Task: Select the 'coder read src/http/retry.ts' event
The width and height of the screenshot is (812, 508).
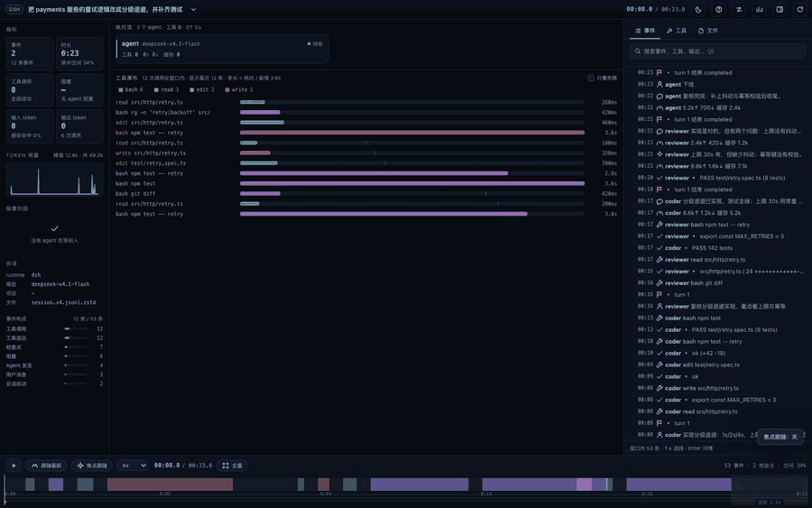Action: point(717,411)
